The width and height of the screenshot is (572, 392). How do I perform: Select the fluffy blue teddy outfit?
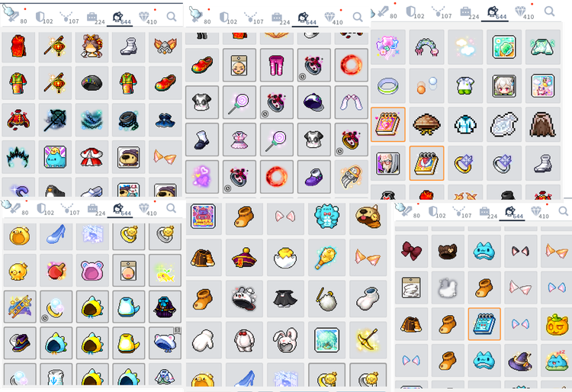[326, 217]
